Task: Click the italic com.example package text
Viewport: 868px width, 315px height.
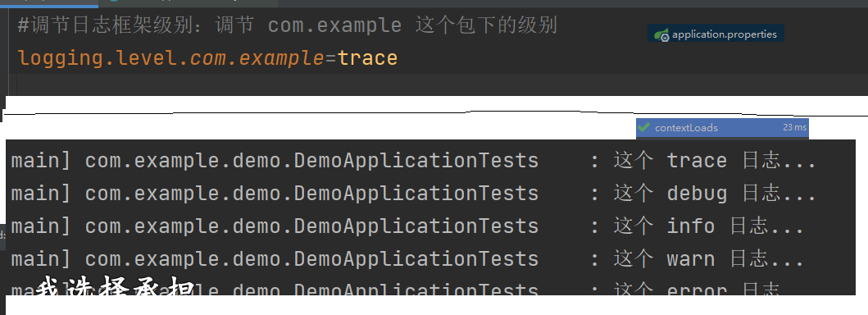Action: pyautogui.click(x=257, y=58)
